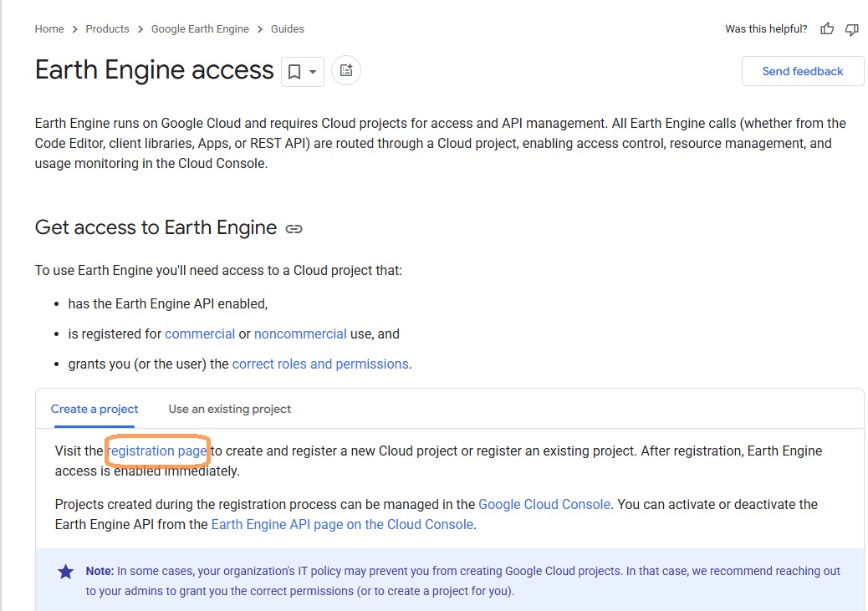Open Products breadcrumb link
Viewport: 868px width, 611px height.
107,28
